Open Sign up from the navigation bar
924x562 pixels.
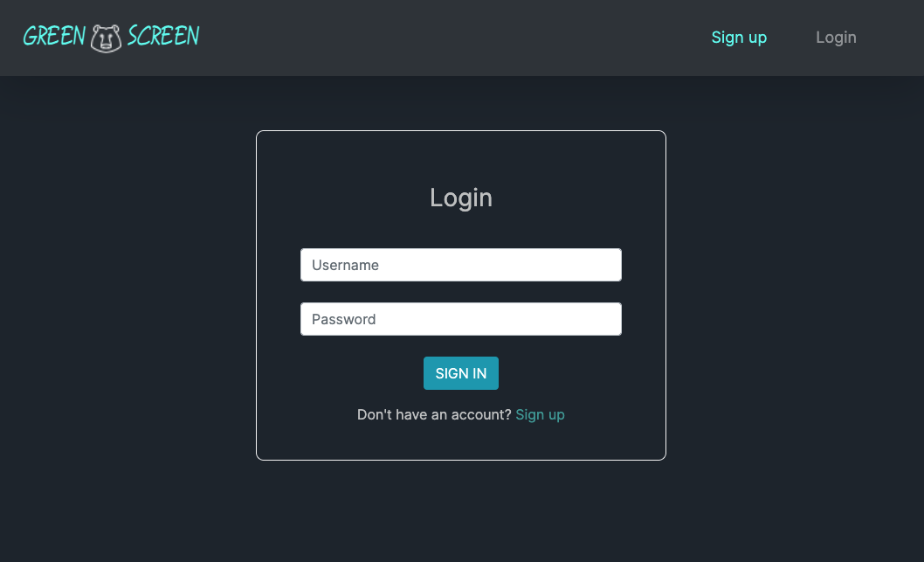(x=739, y=38)
